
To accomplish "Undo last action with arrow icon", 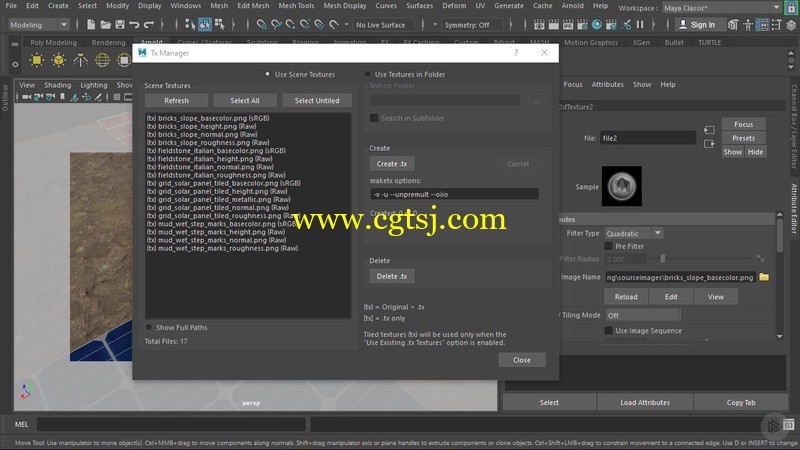I will tap(134, 24).
